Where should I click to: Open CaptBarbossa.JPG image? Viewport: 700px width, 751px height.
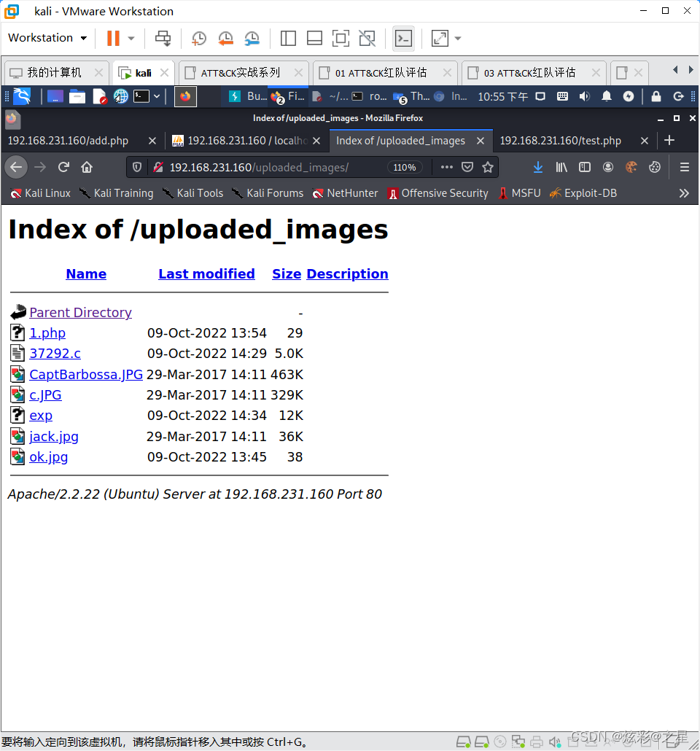click(x=86, y=375)
